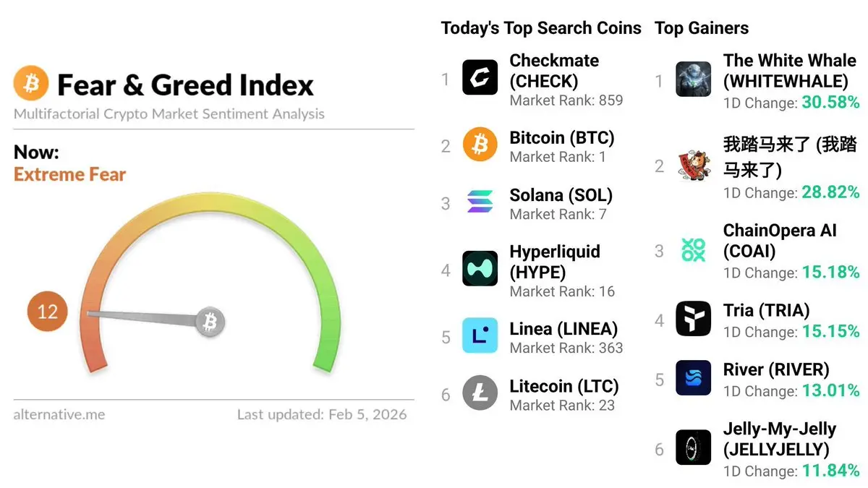Open The White Whale coin thumbnail
The width and height of the screenshot is (868, 488).
pyautogui.click(x=693, y=79)
